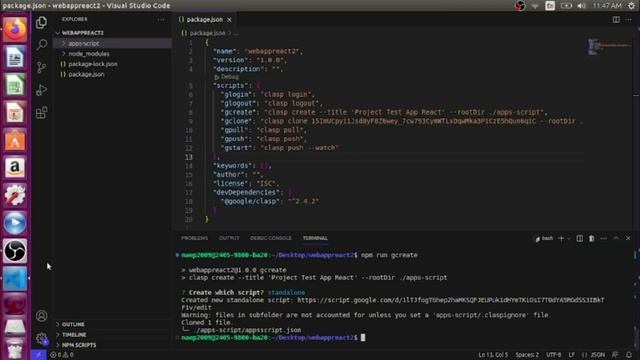Change file encoding UTF-8
Viewport: 640px width, 360px height.
click(553, 355)
